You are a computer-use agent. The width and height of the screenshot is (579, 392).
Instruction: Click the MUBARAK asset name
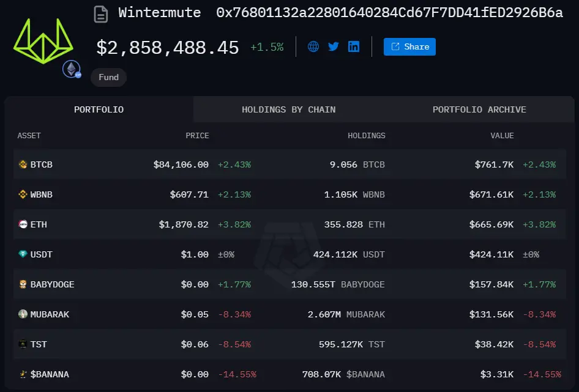tap(50, 314)
